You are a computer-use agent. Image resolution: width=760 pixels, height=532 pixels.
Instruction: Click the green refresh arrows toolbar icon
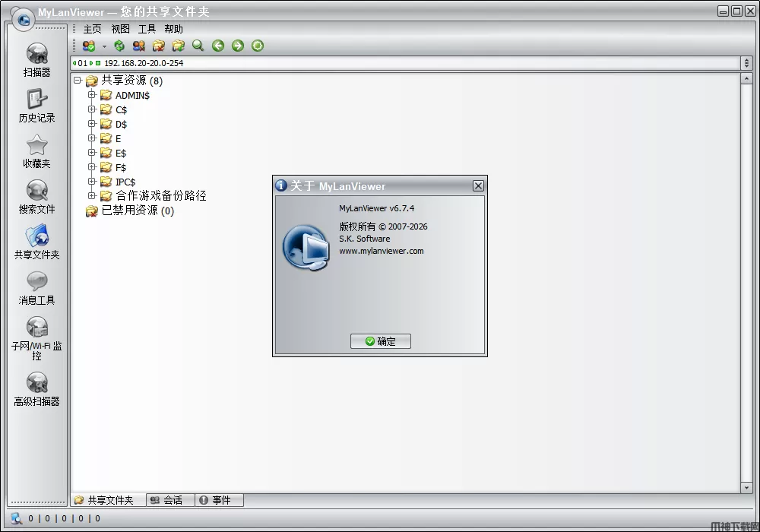(x=119, y=46)
